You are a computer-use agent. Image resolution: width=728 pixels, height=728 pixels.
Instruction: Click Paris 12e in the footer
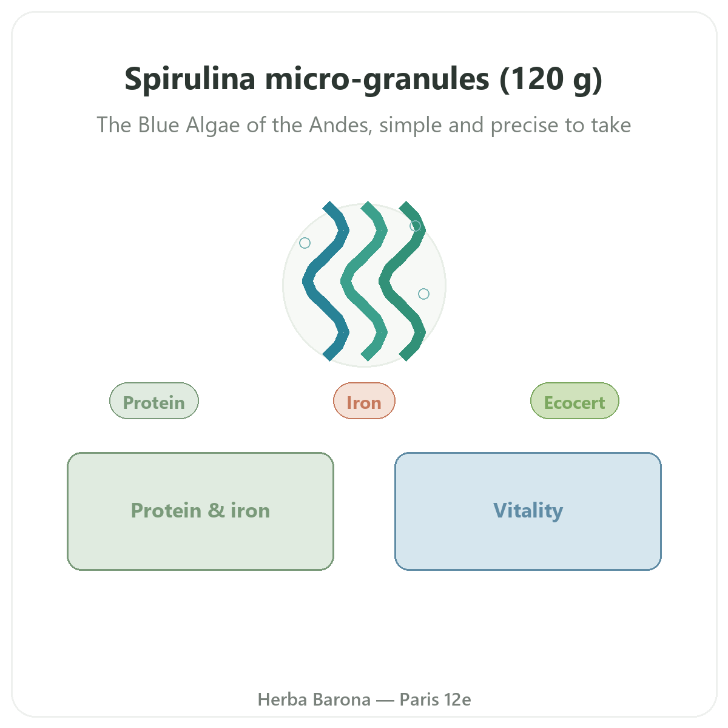(435, 699)
